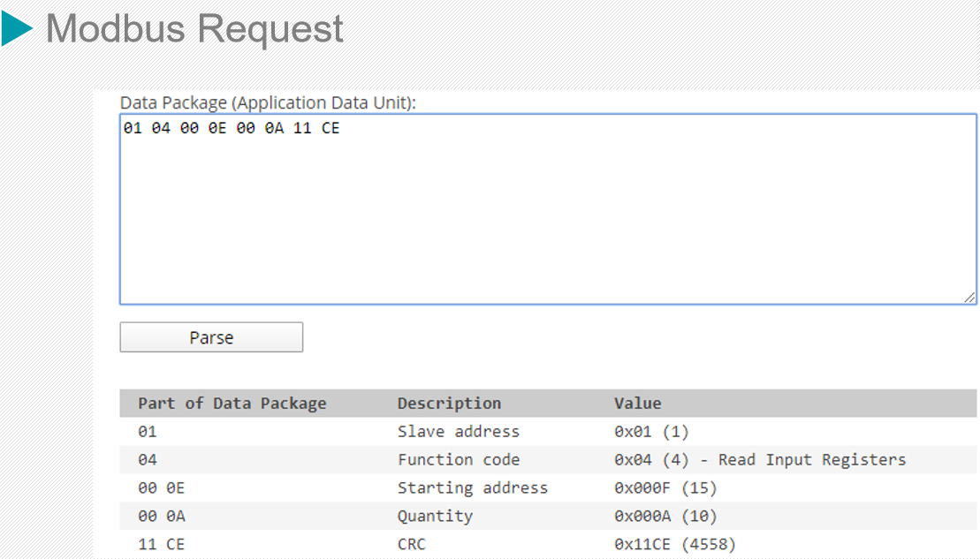Select the Read Input Registers value cell
This screenshot has width=980, height=559.
(760, 460)
